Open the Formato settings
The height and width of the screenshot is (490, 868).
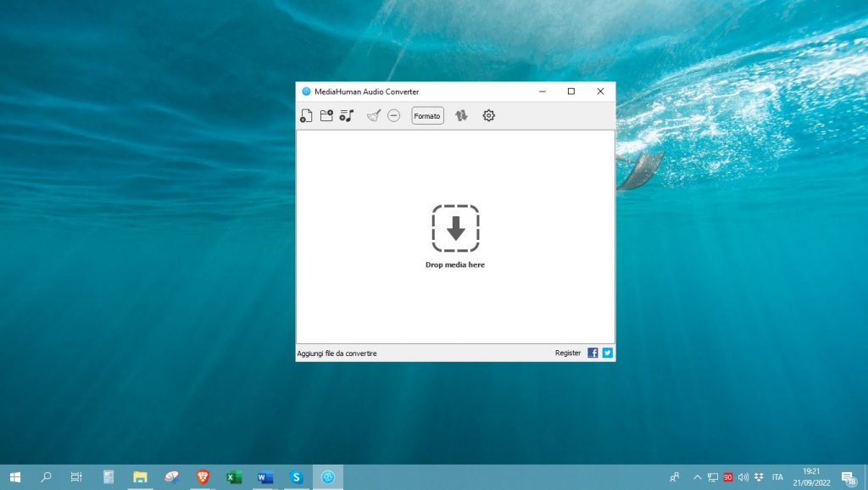426,115
